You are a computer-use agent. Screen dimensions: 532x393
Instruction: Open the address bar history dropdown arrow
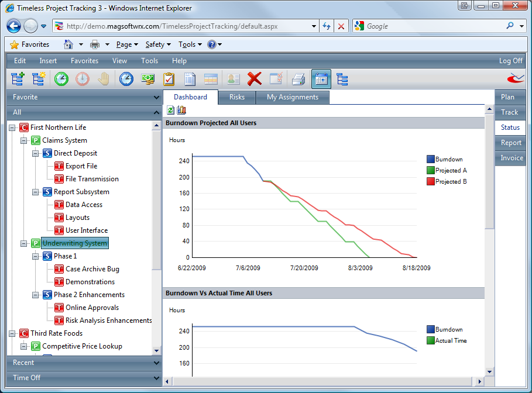[x=314, y=26]
